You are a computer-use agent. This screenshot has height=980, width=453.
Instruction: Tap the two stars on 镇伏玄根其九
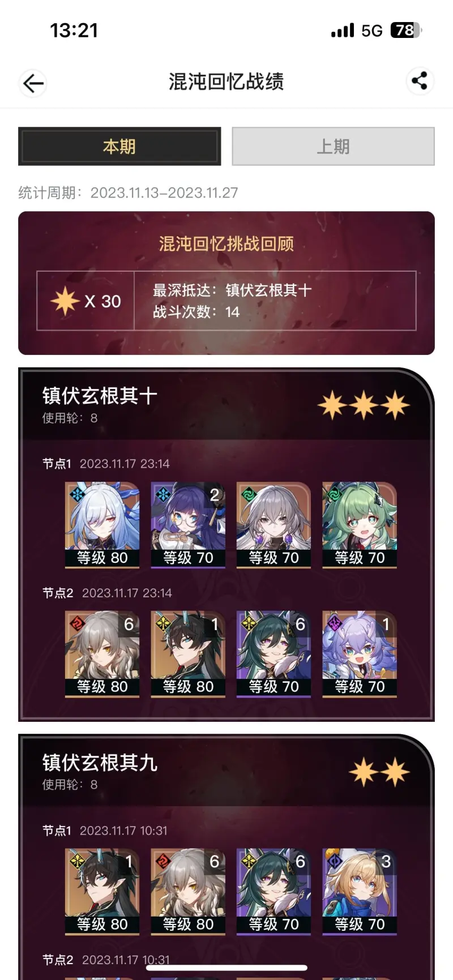(379, 772)
